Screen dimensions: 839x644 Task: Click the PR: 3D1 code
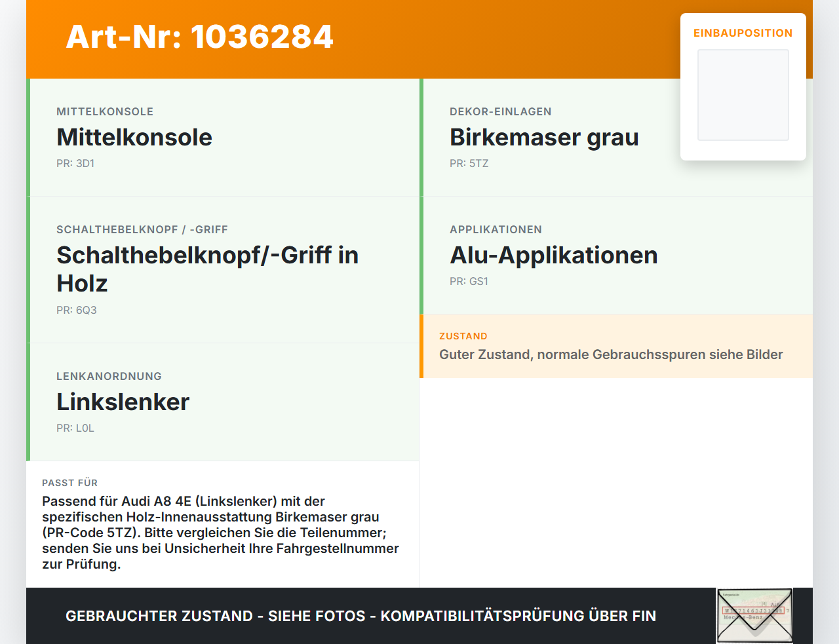(75, 164)
